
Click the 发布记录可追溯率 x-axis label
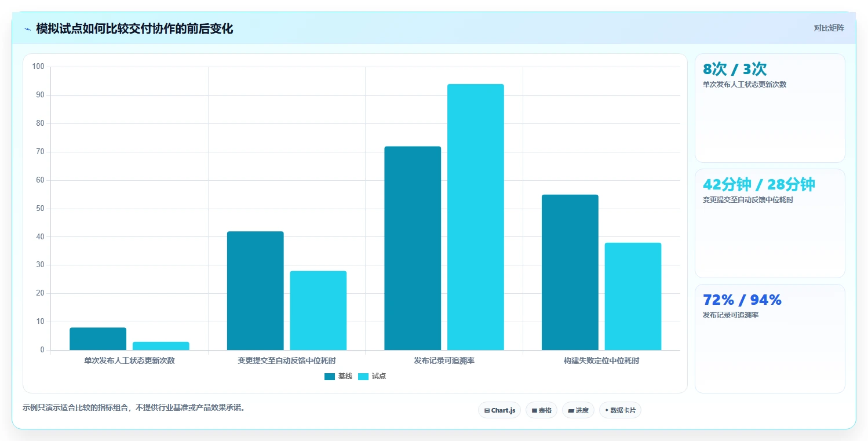coord(444,360)
